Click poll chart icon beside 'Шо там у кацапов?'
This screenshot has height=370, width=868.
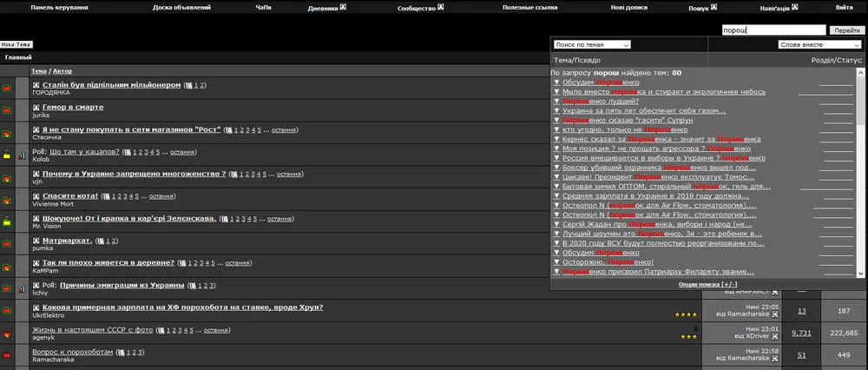pyautogui.click(x=21, y=155)
